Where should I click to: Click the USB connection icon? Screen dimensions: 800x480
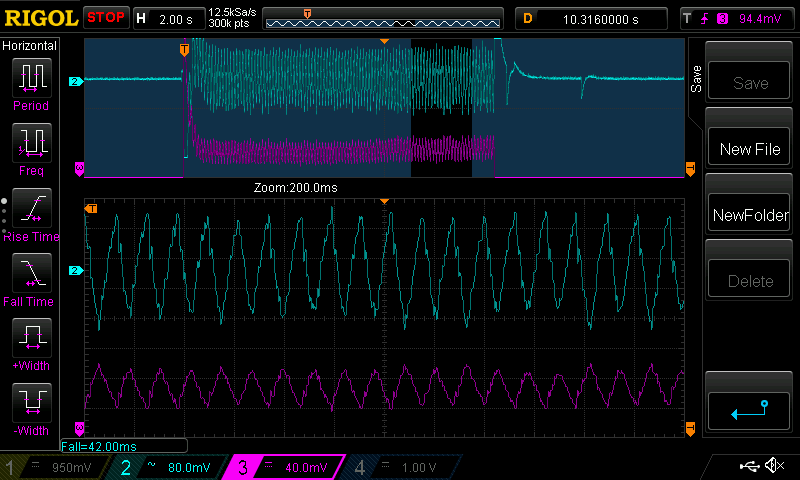[x=748, y=466]
